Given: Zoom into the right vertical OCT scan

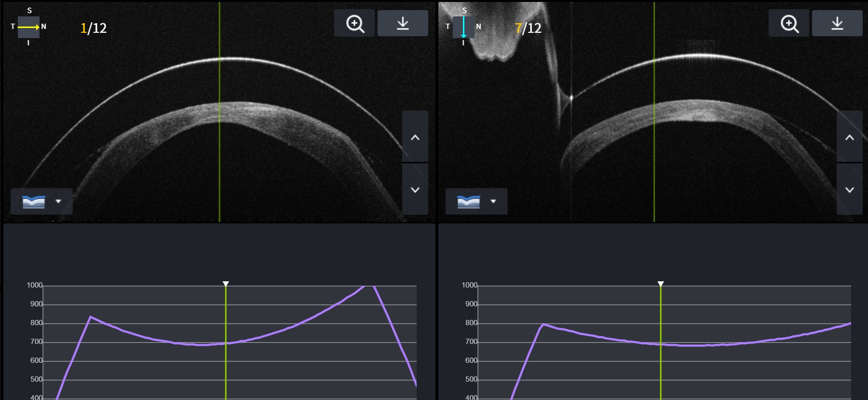Looking at the screenshot, I should tap(789, 23).
